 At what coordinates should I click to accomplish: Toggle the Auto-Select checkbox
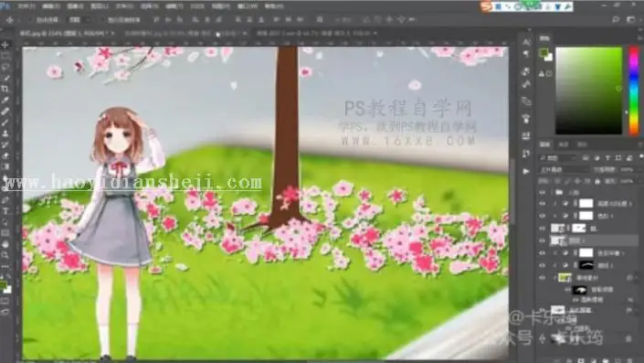tap(31, 20)
